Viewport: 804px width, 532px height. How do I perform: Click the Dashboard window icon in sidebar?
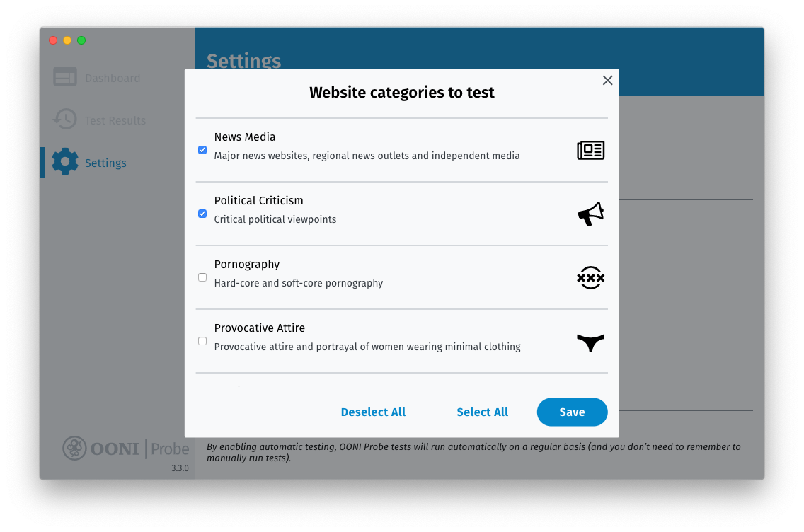[x=65, y=78]
